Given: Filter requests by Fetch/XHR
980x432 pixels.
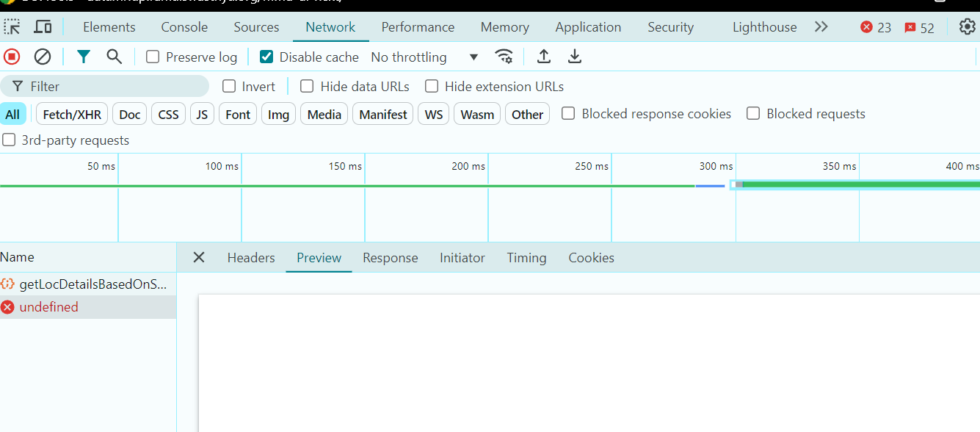Looking at the screenshot, I should (x=72, y=115).
